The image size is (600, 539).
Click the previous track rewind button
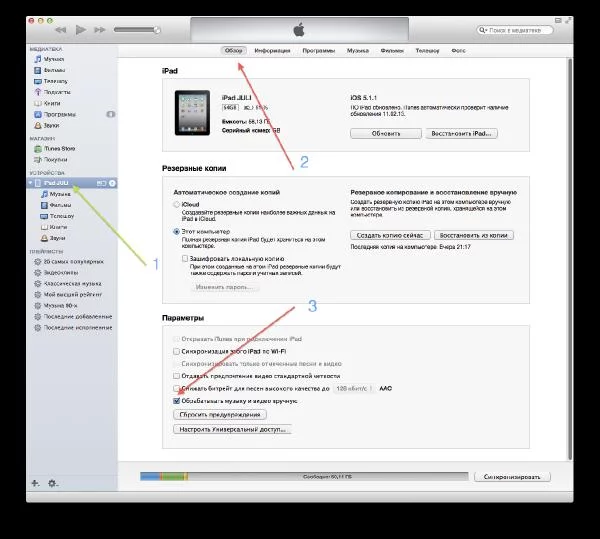click(x=60, y=30)
